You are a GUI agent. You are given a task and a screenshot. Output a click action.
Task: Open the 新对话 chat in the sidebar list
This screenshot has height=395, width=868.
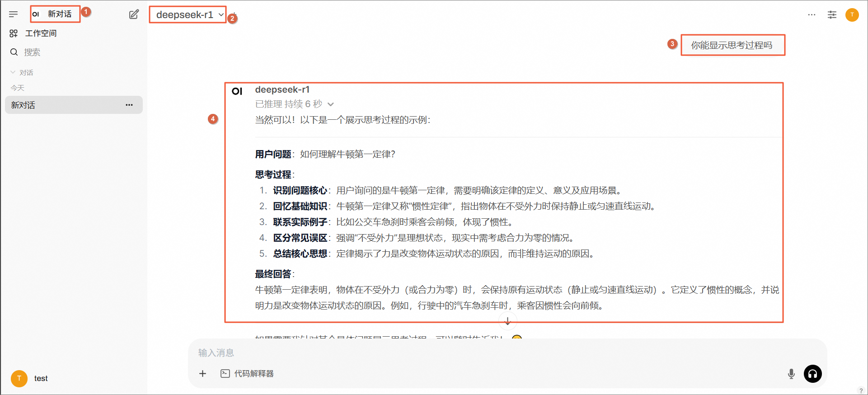pos(74,105)
